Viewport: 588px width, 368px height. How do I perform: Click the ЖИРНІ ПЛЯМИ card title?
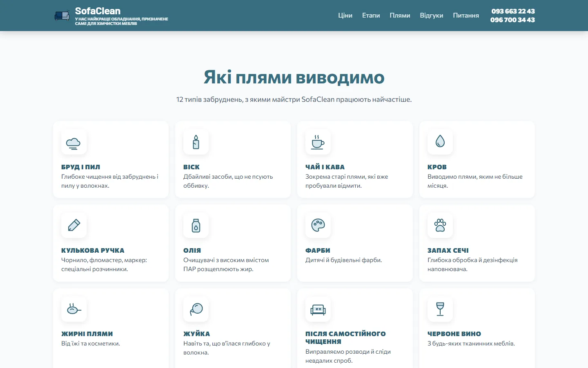[x=87, y=334]
